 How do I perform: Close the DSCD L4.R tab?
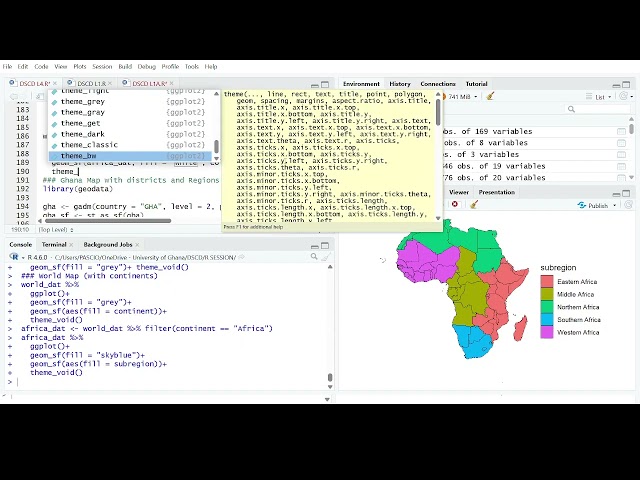55,83
